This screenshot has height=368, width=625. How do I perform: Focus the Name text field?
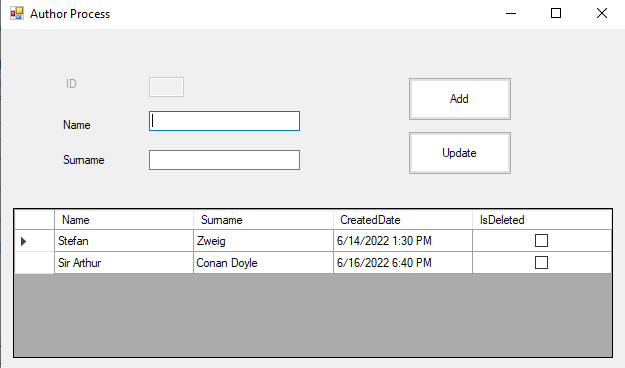tap(224, 121)
